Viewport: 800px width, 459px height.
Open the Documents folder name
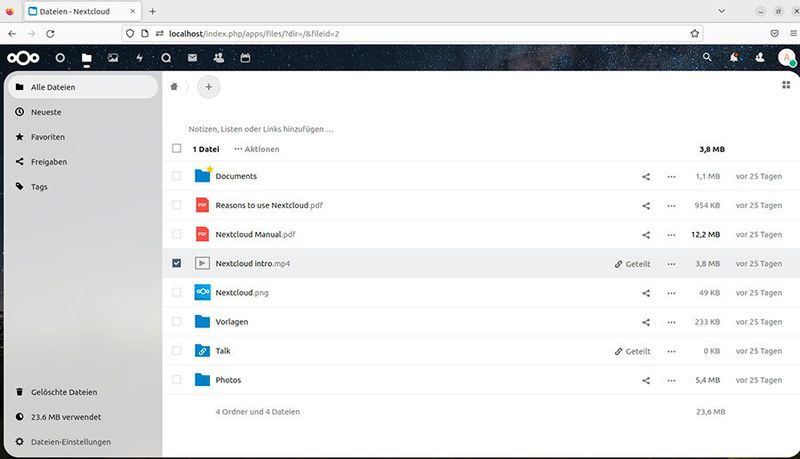[x=236, y=176]
